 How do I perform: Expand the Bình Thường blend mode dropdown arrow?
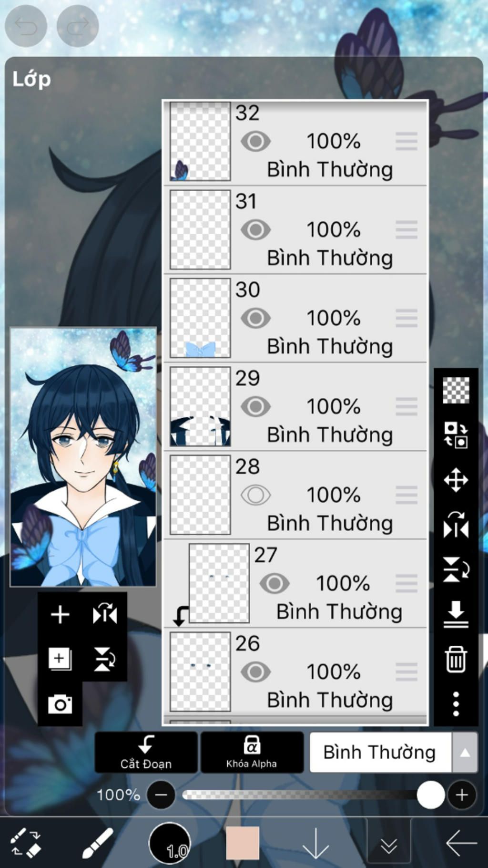(x=465, y=753)
